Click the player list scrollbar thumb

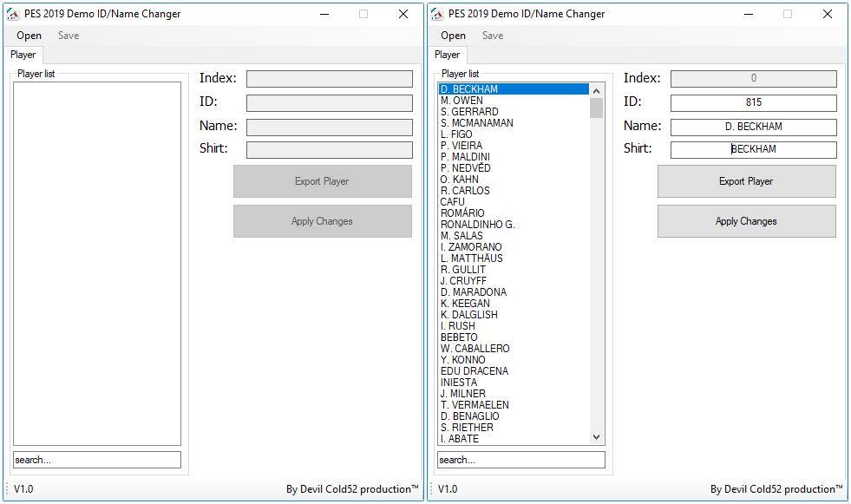tap(597, 108)
